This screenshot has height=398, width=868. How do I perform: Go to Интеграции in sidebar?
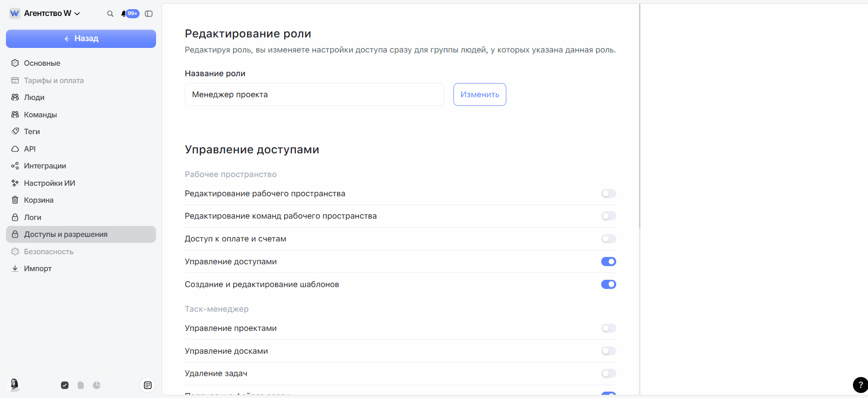(45, 166)
